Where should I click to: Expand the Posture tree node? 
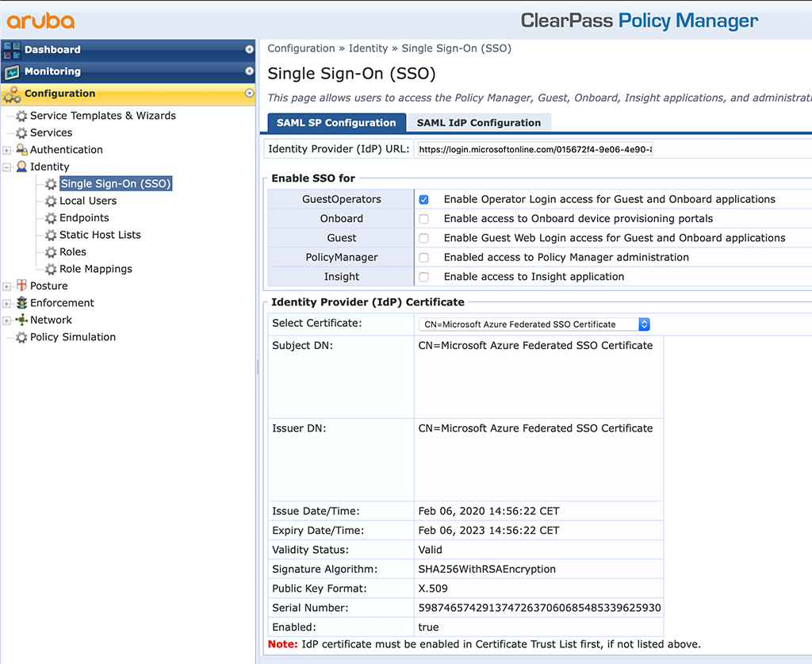click(6, 286)
